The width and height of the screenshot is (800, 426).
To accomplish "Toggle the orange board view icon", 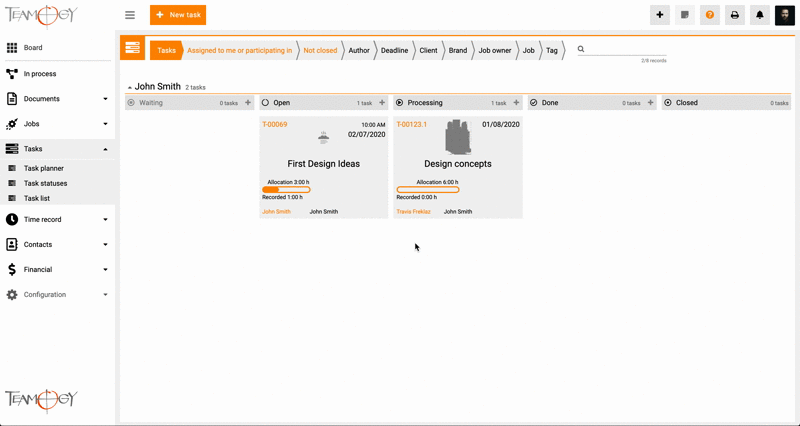I will pyautogui.click(x=132, y=48).
